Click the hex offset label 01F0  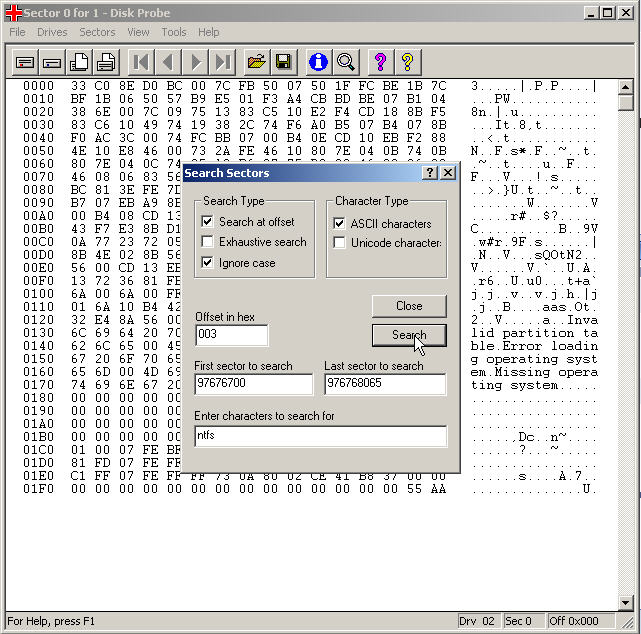coord(38,489)
